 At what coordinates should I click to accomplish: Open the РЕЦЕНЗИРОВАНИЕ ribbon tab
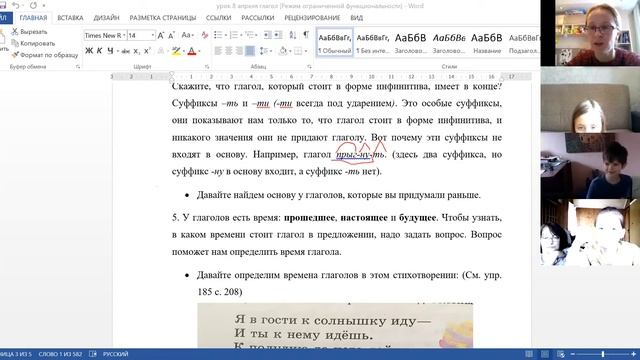(x=312, y=18)
